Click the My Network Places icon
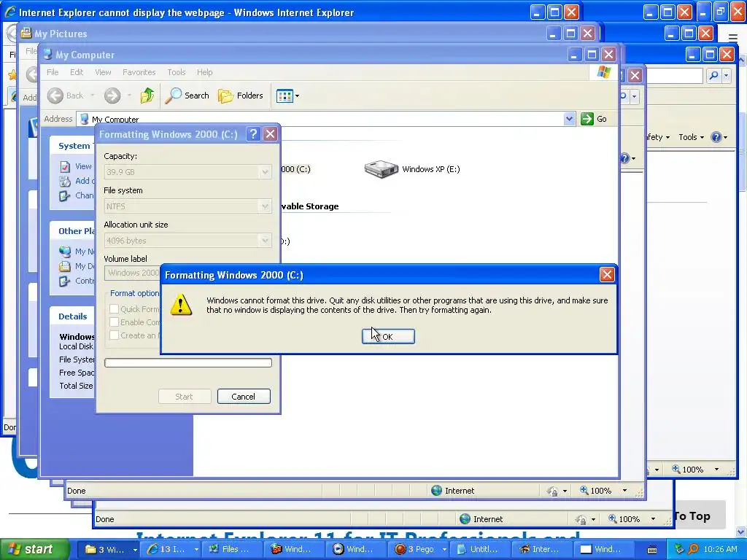 pos(65,252)
